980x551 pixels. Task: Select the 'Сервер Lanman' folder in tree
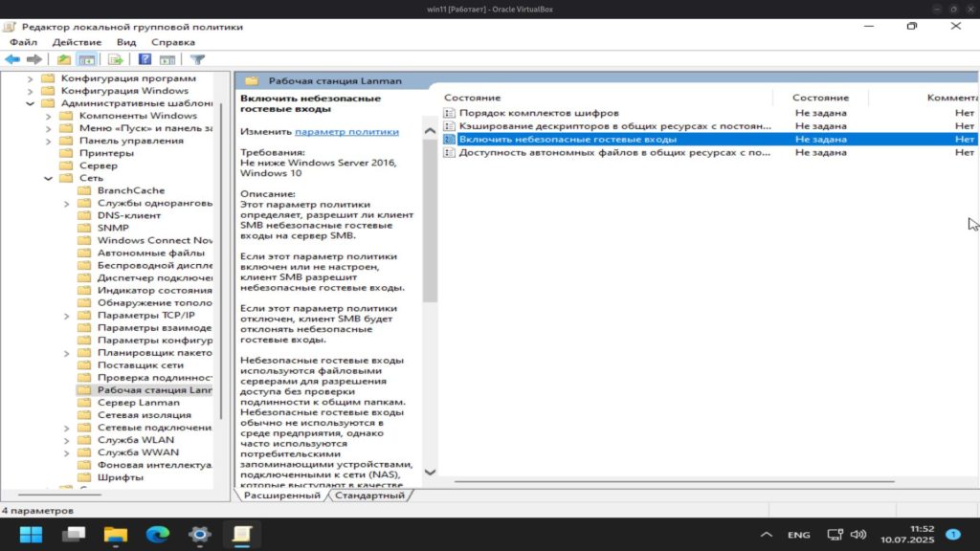pos(138,403)
